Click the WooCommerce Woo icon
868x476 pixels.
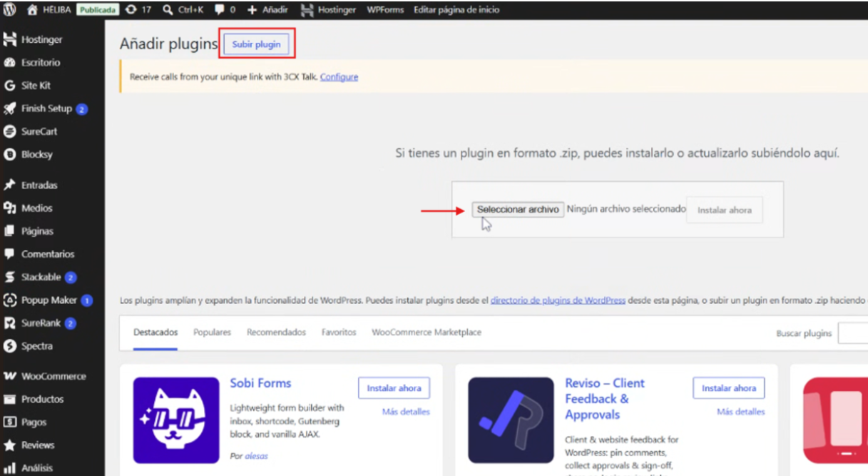[10, 376]
